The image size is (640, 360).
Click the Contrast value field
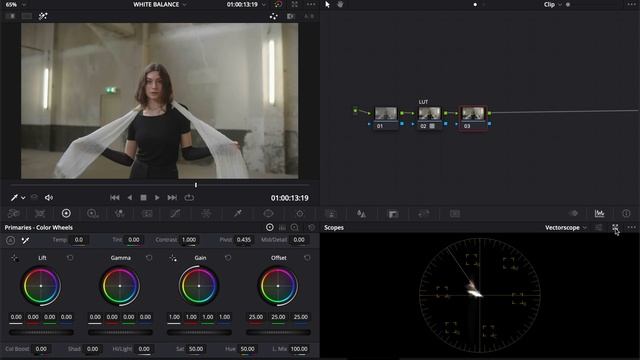point(189,240)
